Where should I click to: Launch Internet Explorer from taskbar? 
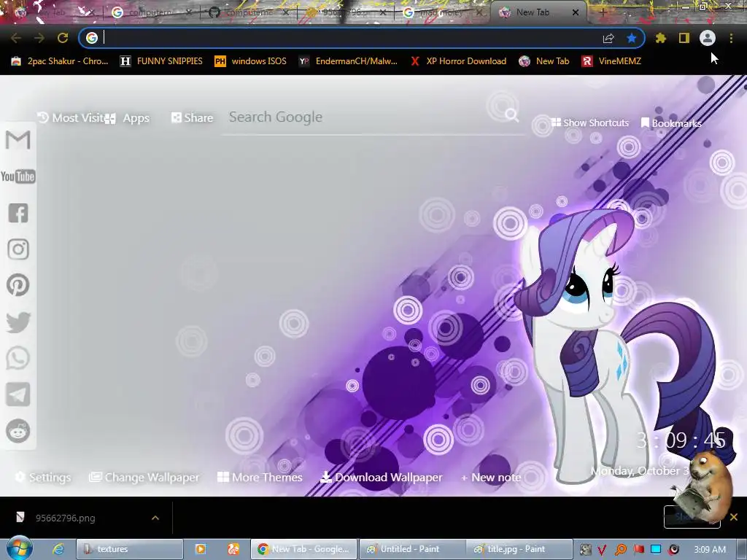[58, 549]
